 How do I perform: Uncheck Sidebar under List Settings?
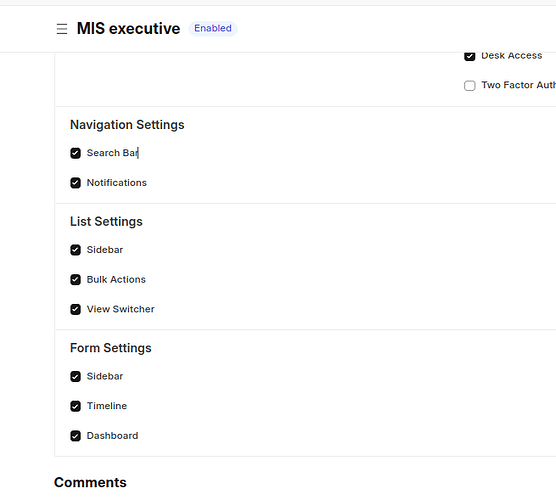75,250
